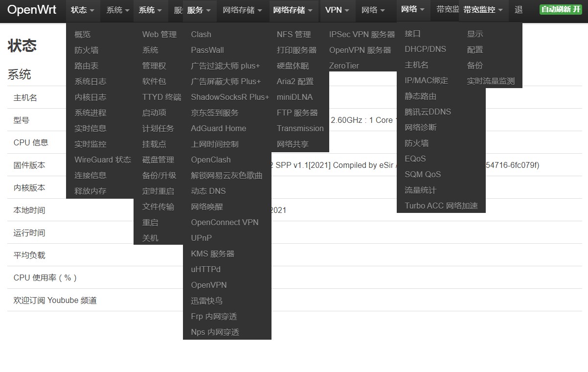Select 解锁网易云灰色歌曲 entry
Image resolution: width=588 pixels, height=372 pixels.
point(227,175)
